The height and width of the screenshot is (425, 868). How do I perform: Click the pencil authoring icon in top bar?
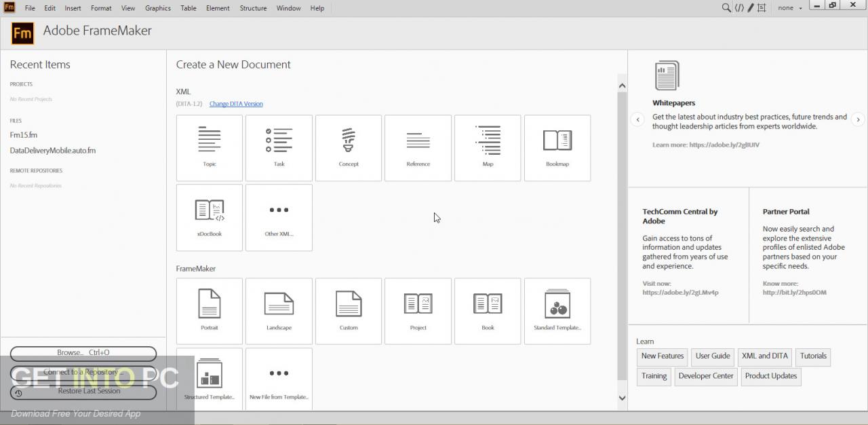(x=751, y=8)
